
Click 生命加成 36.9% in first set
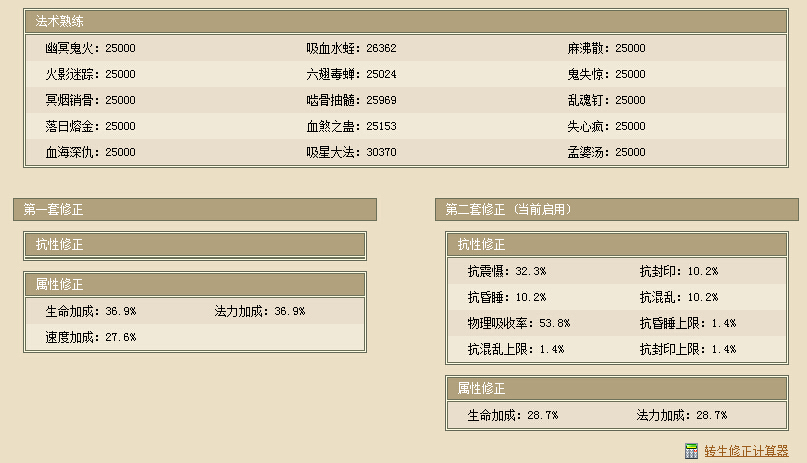click(90, 311)
